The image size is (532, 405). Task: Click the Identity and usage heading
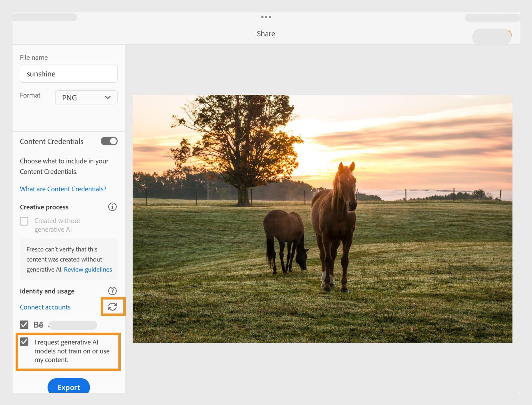pyautogui.click(x=47, y=291)
